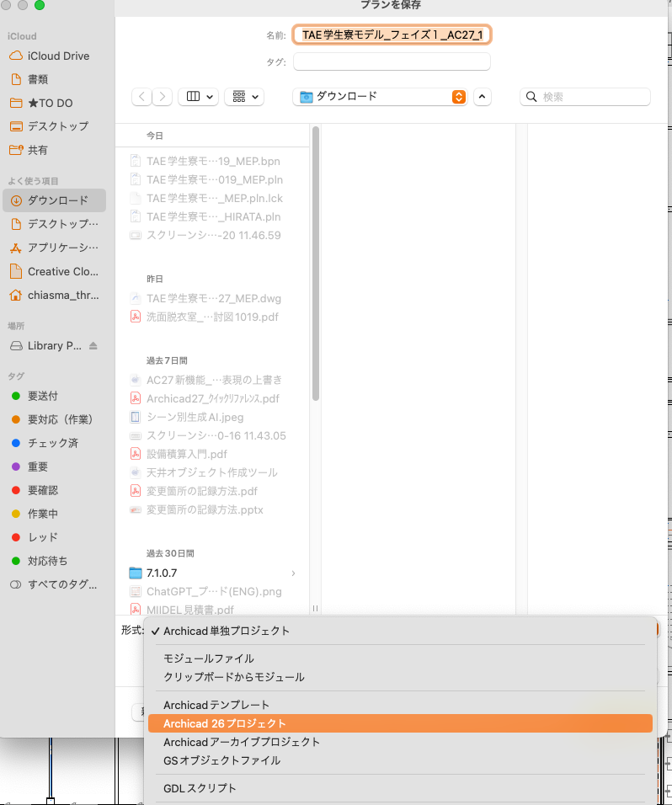Choose GDLスクリプト format
Screen dimensions: 672x805
[400, 788]
